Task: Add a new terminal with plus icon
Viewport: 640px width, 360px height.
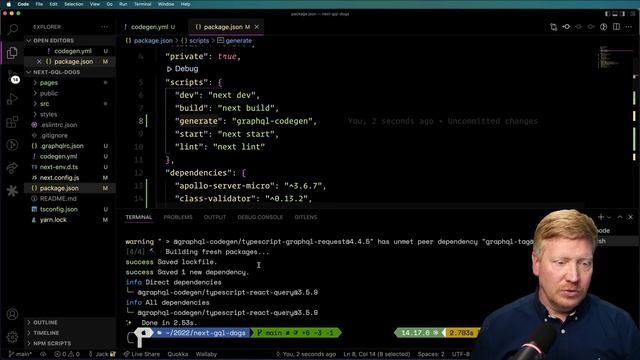Action: (601, 217)
